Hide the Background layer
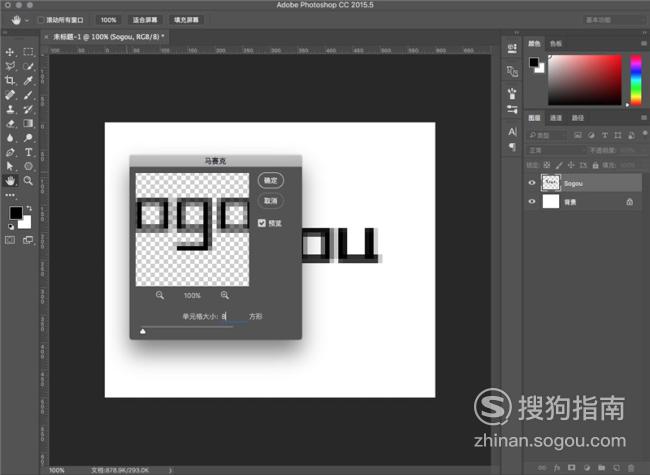Image resolution: width=650 pixels, height=475 pixels. (x=532, y=202)
